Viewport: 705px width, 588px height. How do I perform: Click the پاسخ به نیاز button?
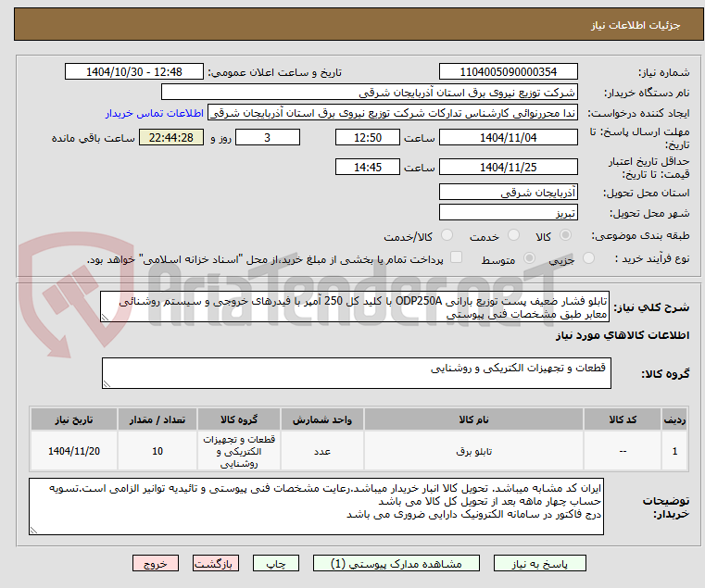click(539, 563)
